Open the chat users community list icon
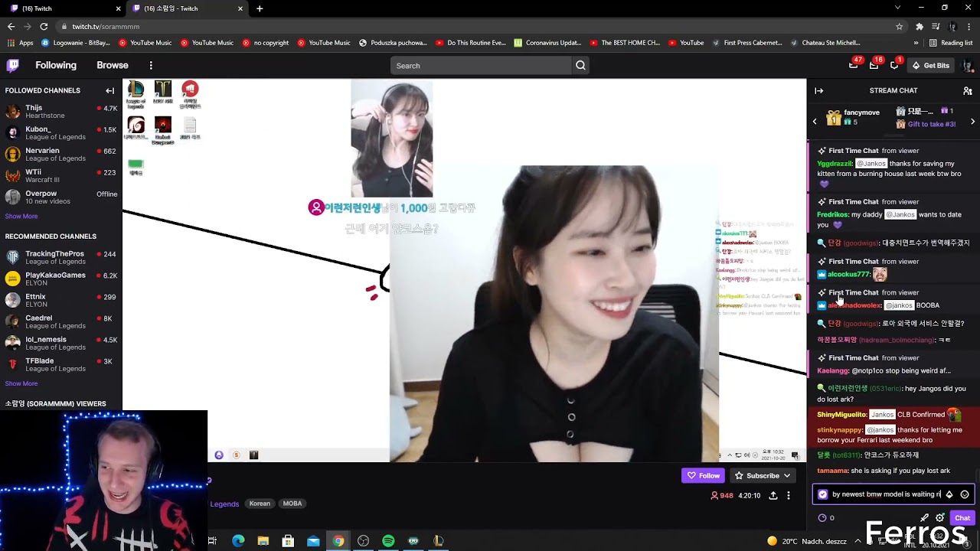 968,90
